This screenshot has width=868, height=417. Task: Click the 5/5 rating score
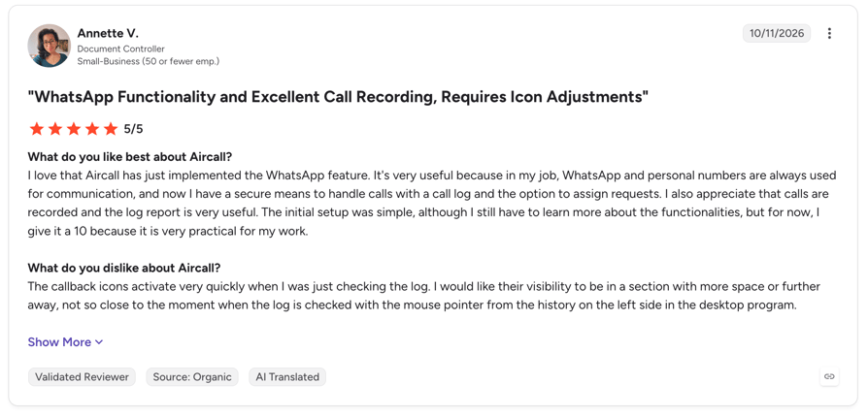click(x=133, y=129)
